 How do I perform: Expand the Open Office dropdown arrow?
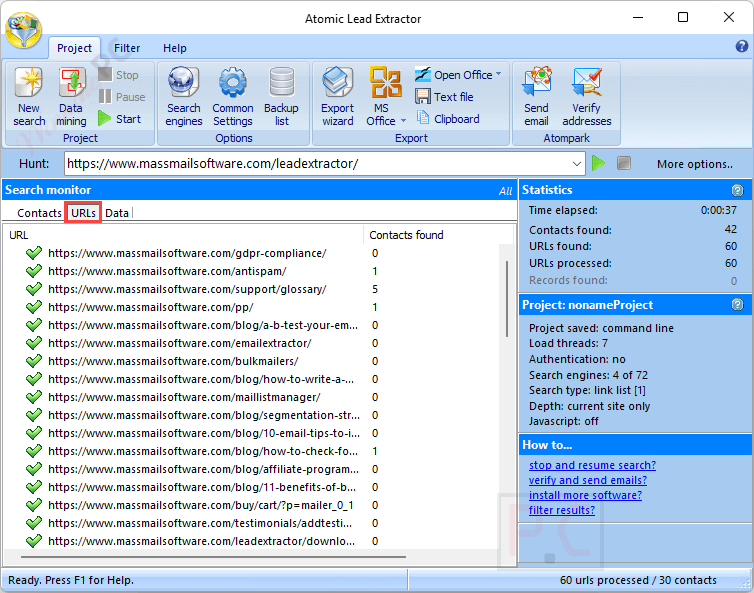[499, 74]
